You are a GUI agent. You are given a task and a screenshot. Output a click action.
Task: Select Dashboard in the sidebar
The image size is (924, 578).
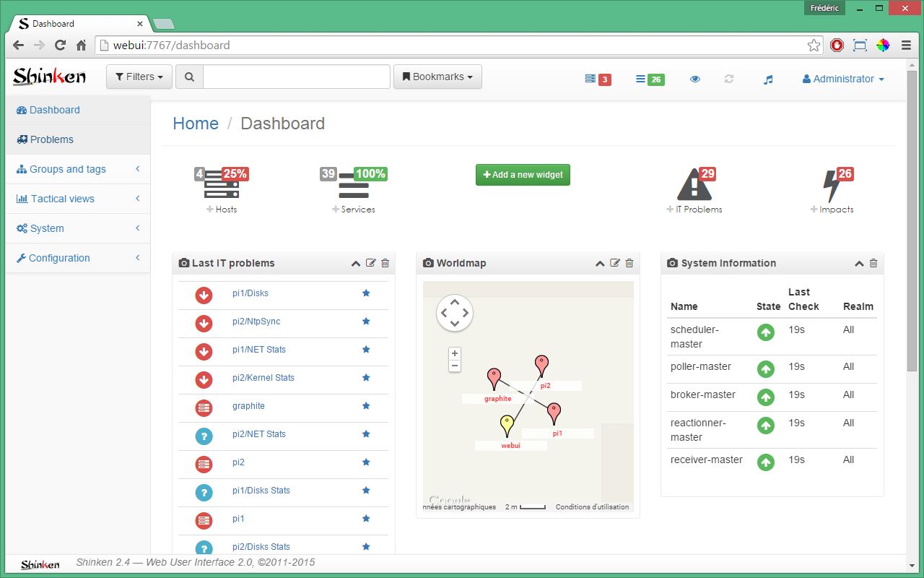pyautogui.click(x=78, y=110)
